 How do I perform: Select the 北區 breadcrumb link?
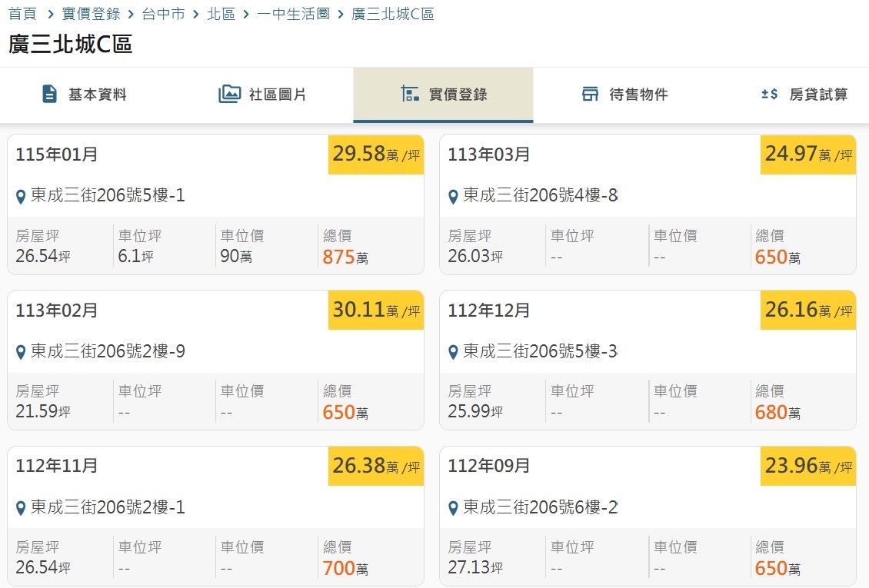click(x=221, y=14)
